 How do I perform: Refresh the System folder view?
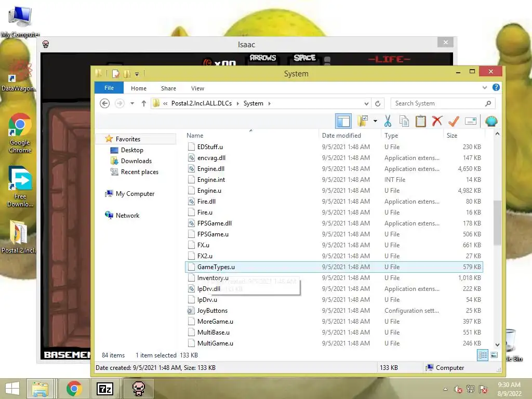tap(378, 103)
